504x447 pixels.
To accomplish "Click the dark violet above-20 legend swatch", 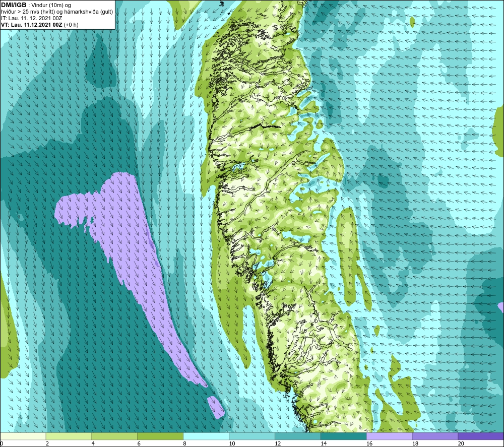I will (480, 436).
